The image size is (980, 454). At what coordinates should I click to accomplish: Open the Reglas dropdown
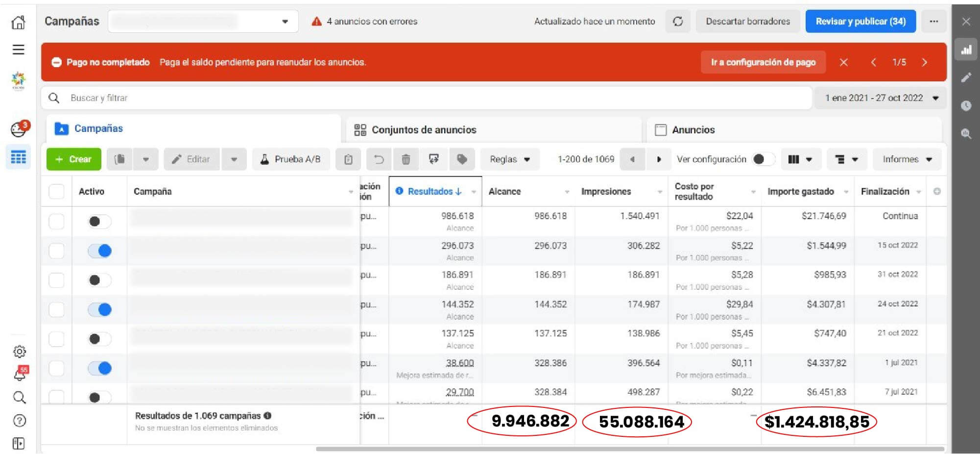(x=509, y=159)
